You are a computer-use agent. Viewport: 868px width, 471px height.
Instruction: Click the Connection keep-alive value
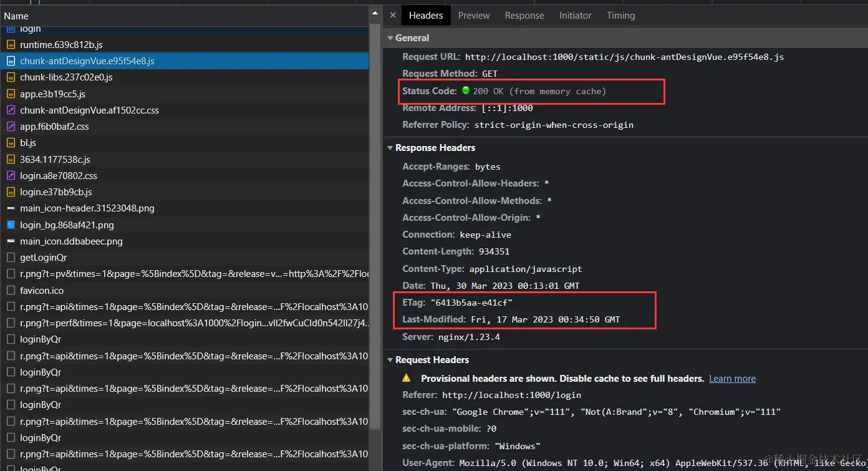pos(485,235)
